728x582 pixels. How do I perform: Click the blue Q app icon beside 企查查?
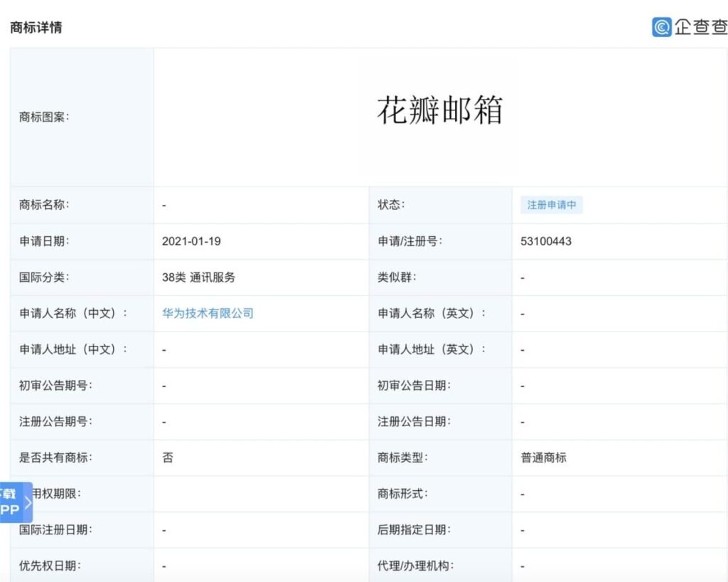click(662, 26)
